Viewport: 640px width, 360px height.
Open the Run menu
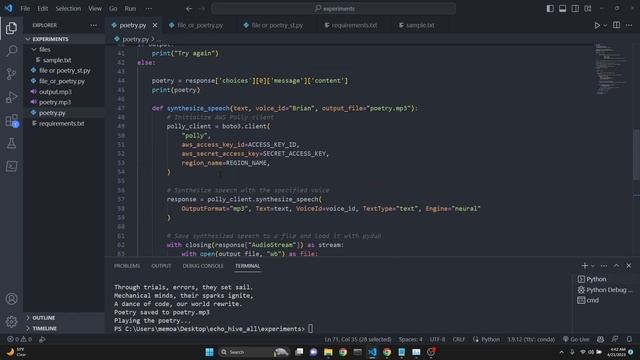pyautogui.click(x=130, y=9)
